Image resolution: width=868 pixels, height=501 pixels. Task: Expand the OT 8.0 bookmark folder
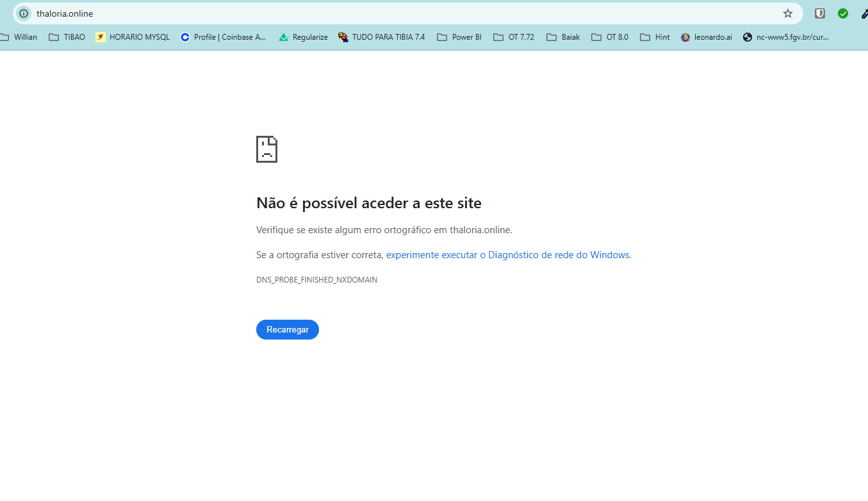609,37
